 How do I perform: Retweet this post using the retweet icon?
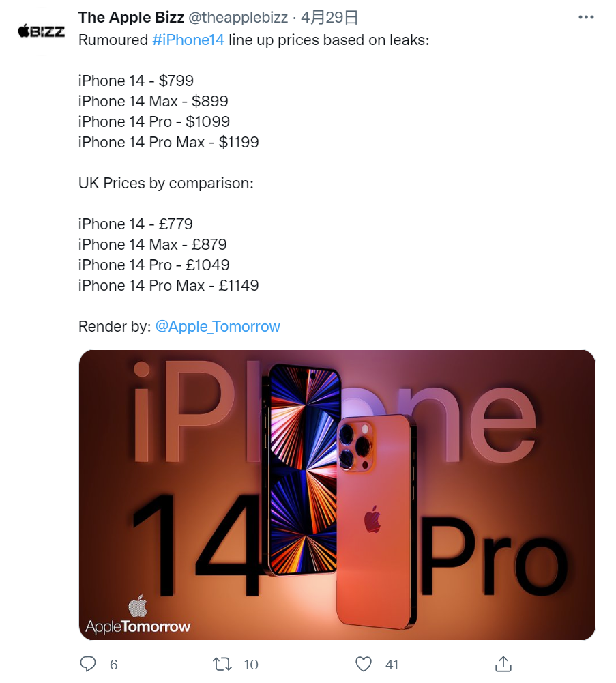tap(222, 664)
